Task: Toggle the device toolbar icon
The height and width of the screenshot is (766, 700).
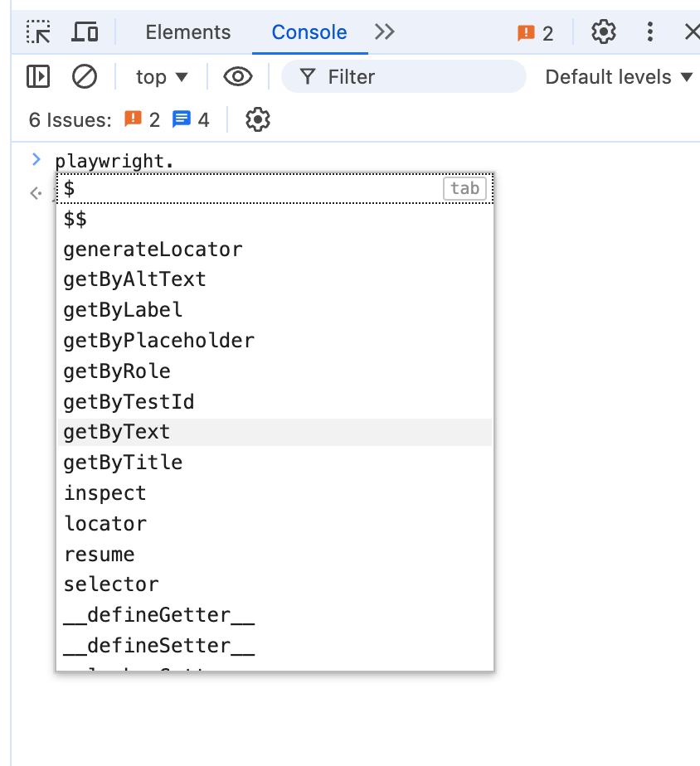Action: point(85,32)
